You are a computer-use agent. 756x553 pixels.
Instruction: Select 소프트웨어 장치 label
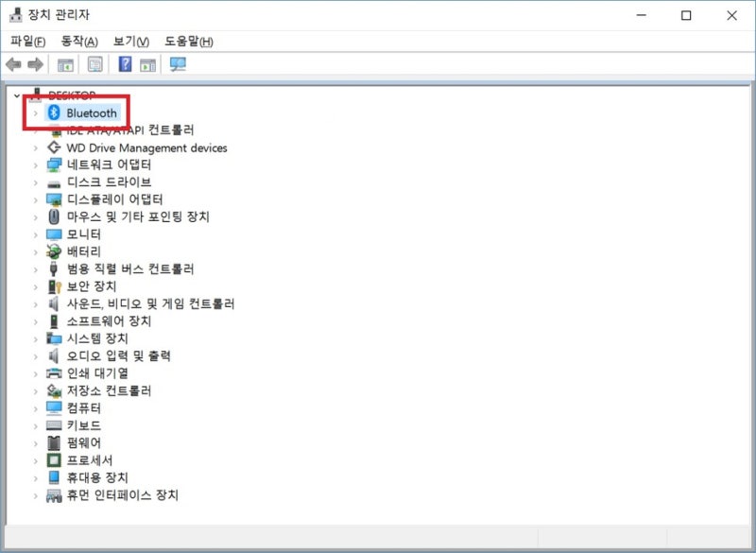pos(109,321)
